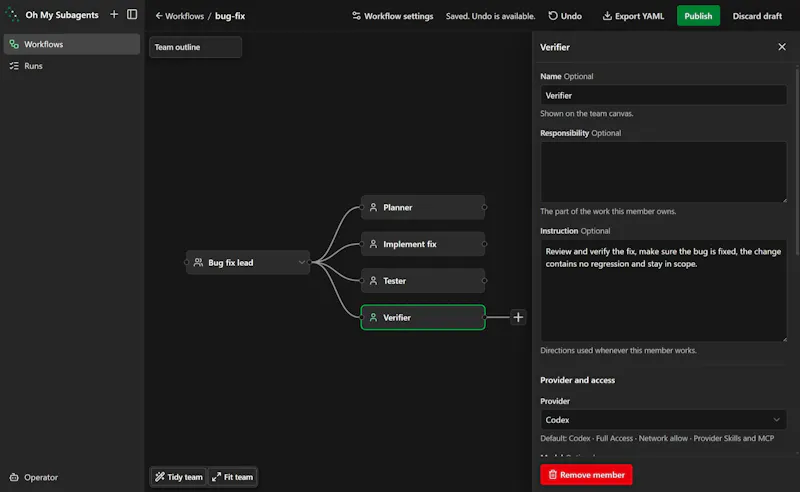Click the plus button after Verifier node
The image size is (800, 492).
pos(518,317)
